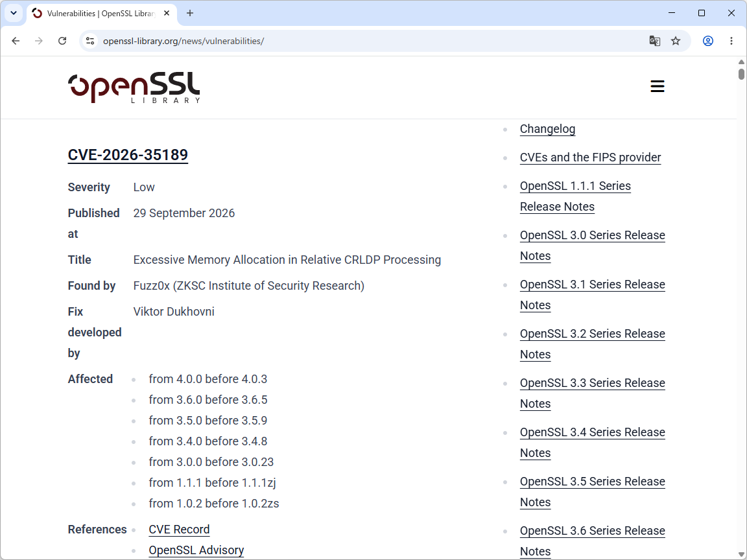Select the name 'Viktor Dukhovni'

click(174, 311)
